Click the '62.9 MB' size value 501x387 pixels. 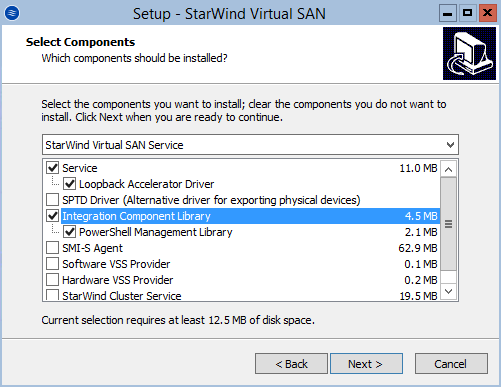[x=418, y=248]
